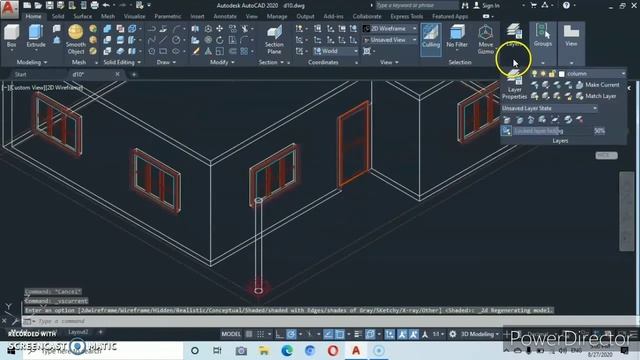Click the command line input field
Image resolution: width=640 pixels, height=360 pixels.
pyautogui.click(x=327, y=321)
